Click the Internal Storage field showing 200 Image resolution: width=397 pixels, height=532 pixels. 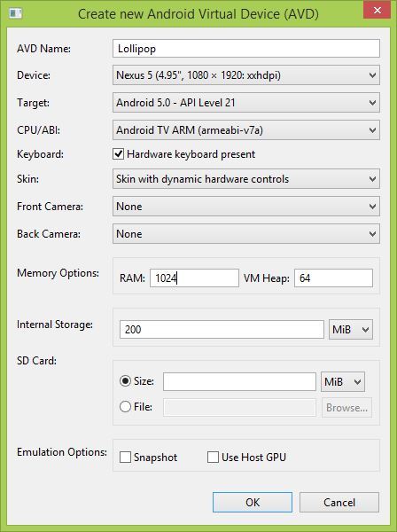point(222,330)
